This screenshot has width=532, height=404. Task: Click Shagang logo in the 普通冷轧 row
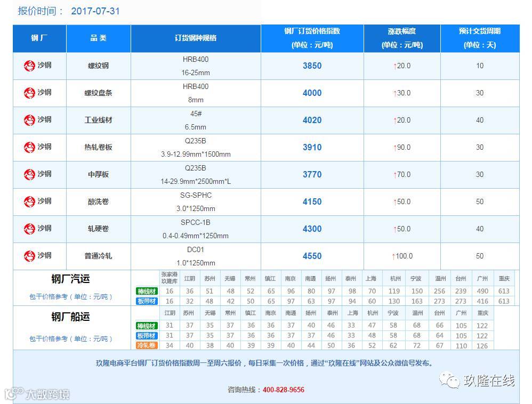click(x=29, y=256)
